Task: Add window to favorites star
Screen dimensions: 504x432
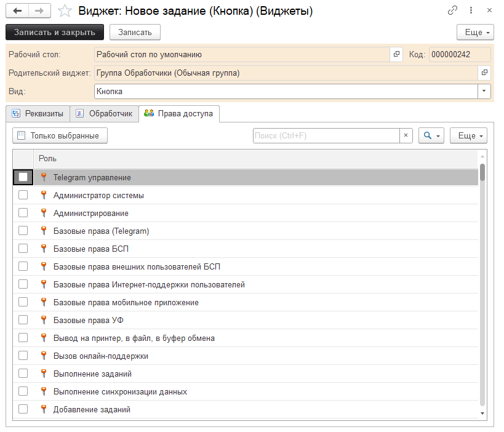Action: tap(64, 10)
